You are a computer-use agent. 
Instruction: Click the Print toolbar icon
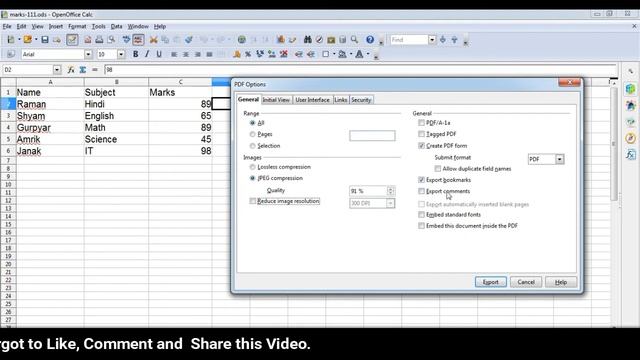[99, 40]
